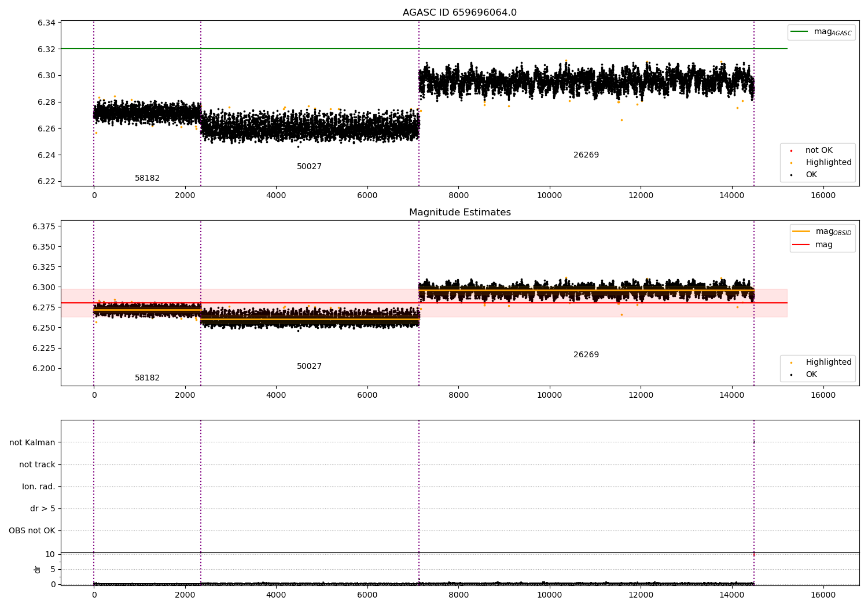Click the 6.34 tick on the top plot

[47, 23]
